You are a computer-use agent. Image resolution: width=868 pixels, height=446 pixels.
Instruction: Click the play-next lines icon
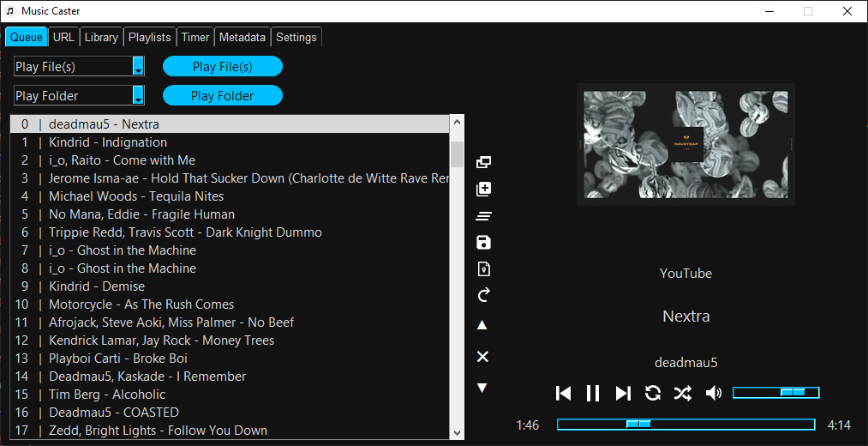click(x=483, y=216)
